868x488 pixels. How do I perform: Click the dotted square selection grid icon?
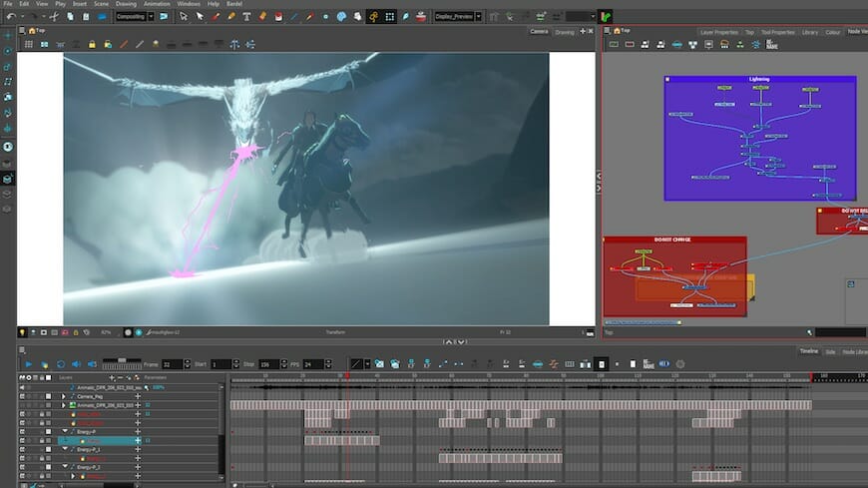(x=390, y=17)
